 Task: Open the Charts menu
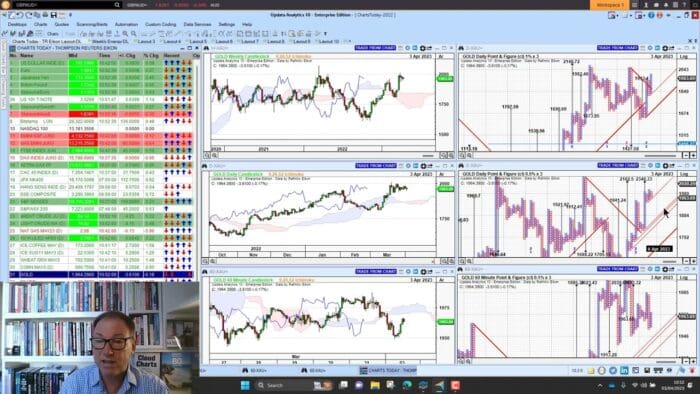tap(40, 24)
